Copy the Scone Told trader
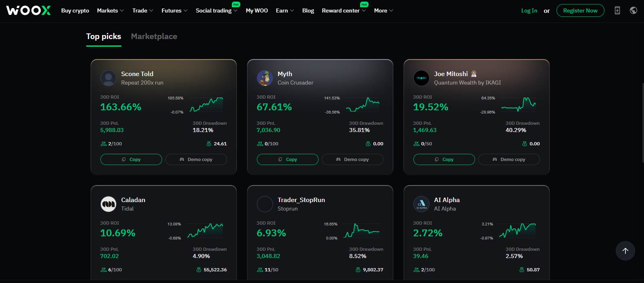The image size is (644, 283). click(x=131, y=159)
